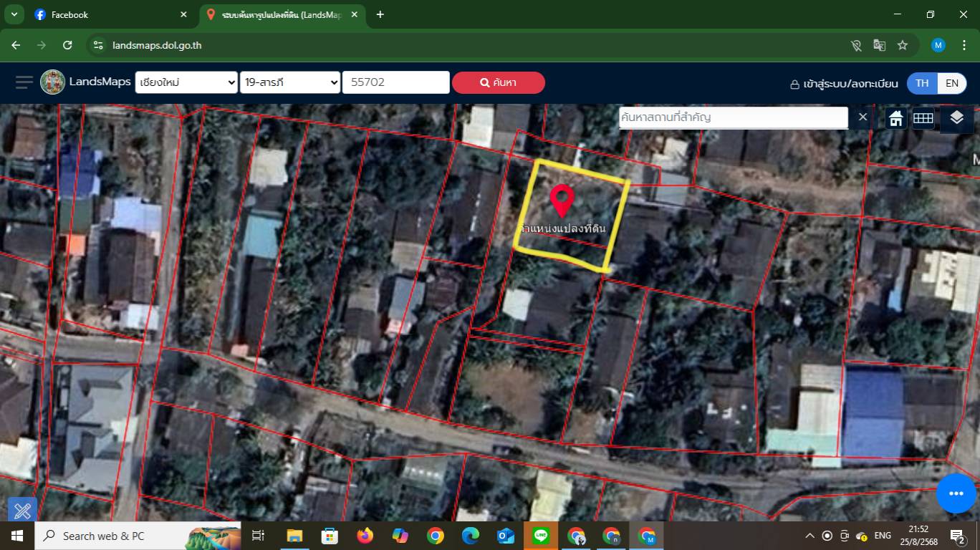Click the เข้าสู่ระบบ/ลงทะเบียน login link

tap(844, 84)
